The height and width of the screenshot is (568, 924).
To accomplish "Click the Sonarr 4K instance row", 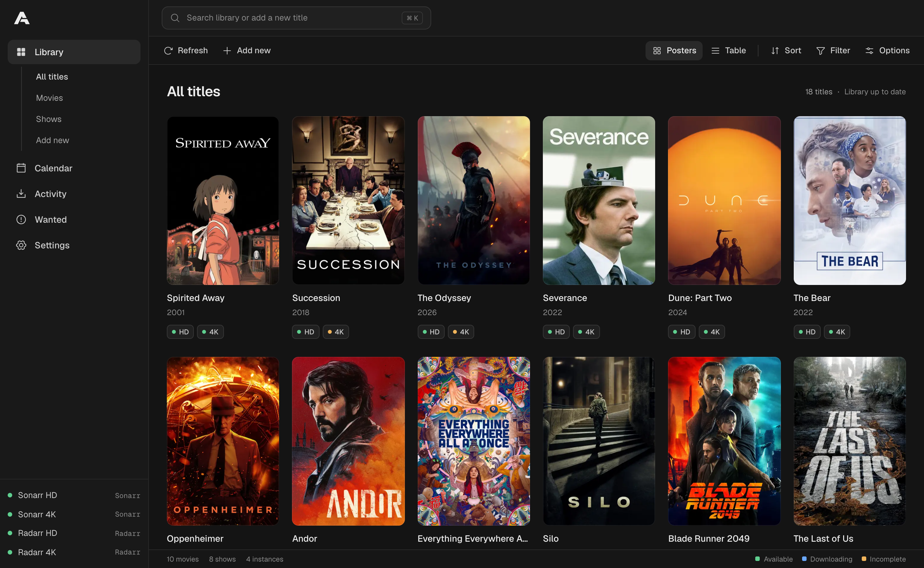I will coord(74,514).
